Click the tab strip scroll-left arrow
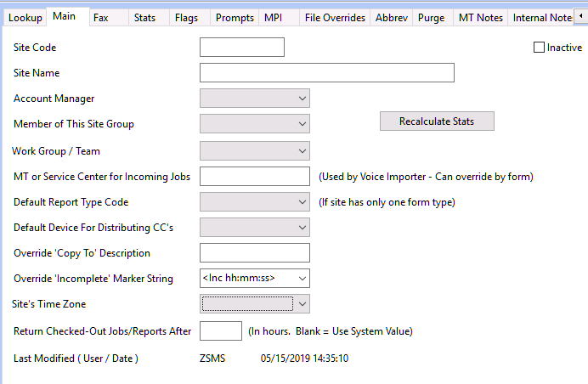The width and height of the screenshot is (588, 384). click(581, 16)
